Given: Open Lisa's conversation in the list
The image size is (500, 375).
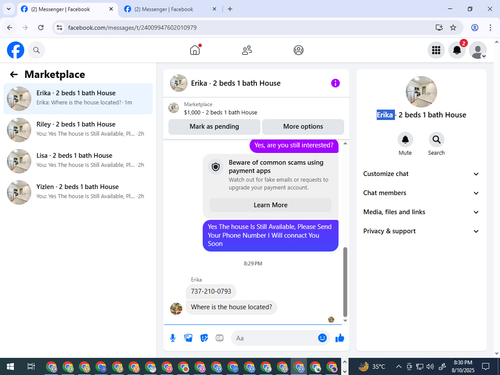Looking at the screenshot, I should pyautogui.click(x=78, y=161).
